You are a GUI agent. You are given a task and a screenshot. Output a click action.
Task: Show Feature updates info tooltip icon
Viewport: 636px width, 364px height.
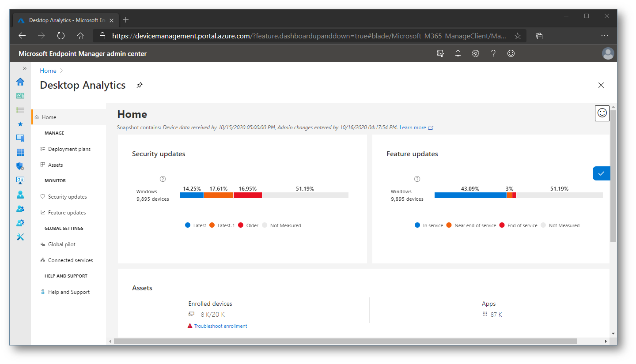coord(417,179)
